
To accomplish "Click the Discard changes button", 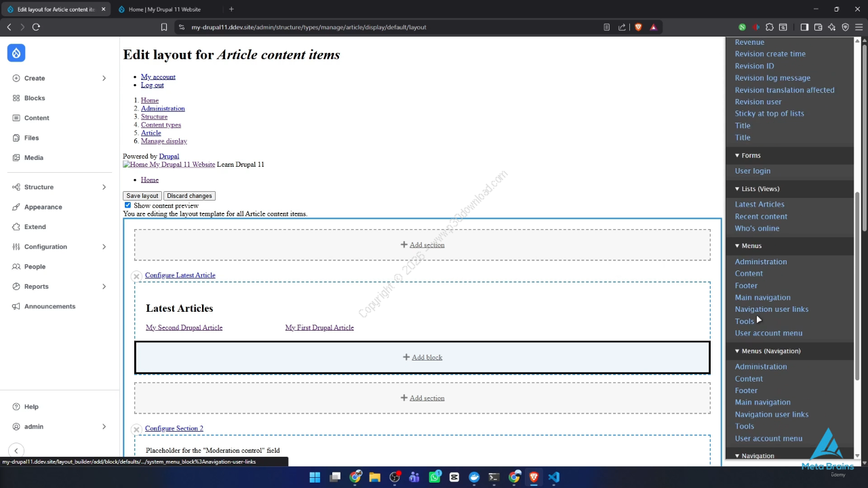I will (x=189, y=196).
